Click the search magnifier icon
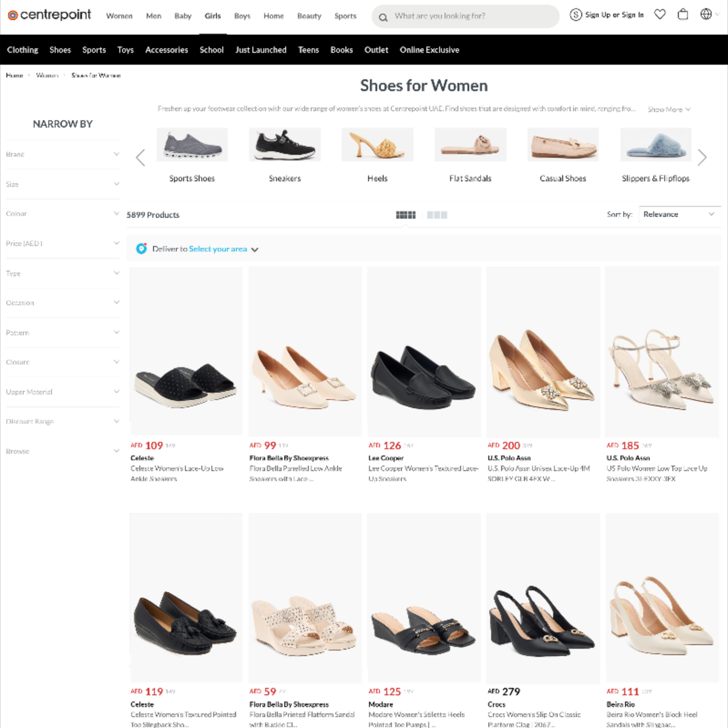This screenshot has width=728, height=728. tap(383, 17)
